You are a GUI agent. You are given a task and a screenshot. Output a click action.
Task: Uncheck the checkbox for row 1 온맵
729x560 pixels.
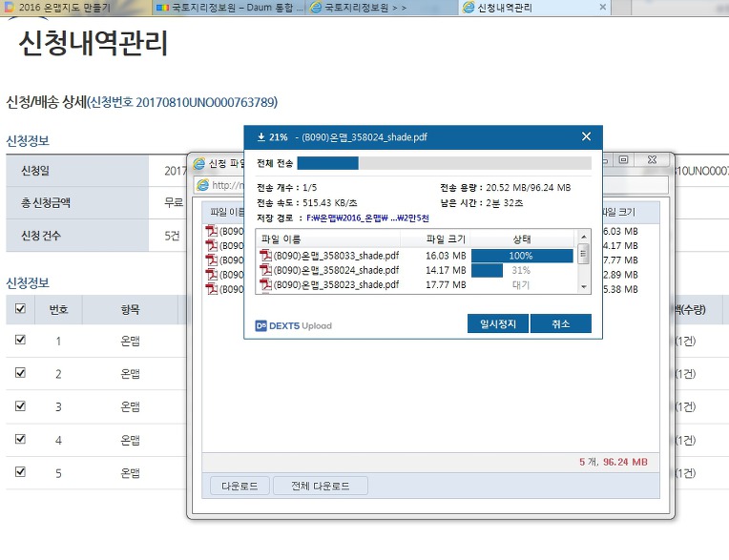click(x=20, y=340)
